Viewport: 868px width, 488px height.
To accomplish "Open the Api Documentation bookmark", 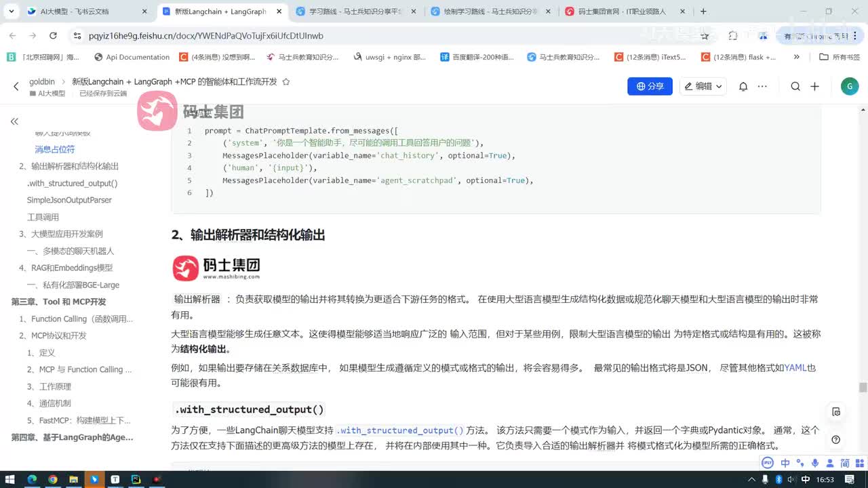I will tap(132, 57).
